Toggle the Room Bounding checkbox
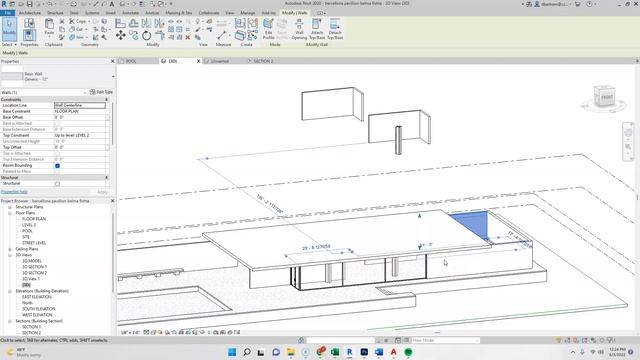640x360 pixels. (57, 166)
